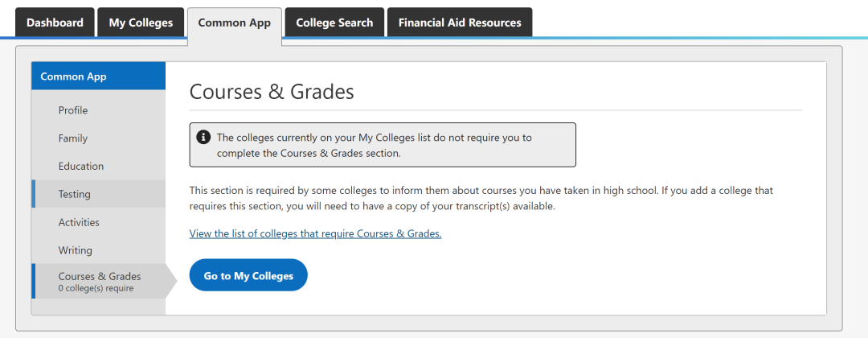
Task: Go to the Activities section
Action: coord(79,222)
